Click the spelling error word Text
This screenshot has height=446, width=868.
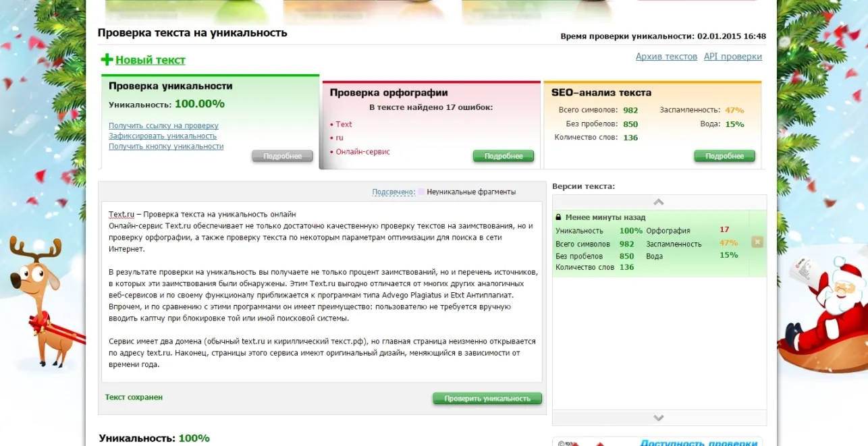tap(344, 124)
